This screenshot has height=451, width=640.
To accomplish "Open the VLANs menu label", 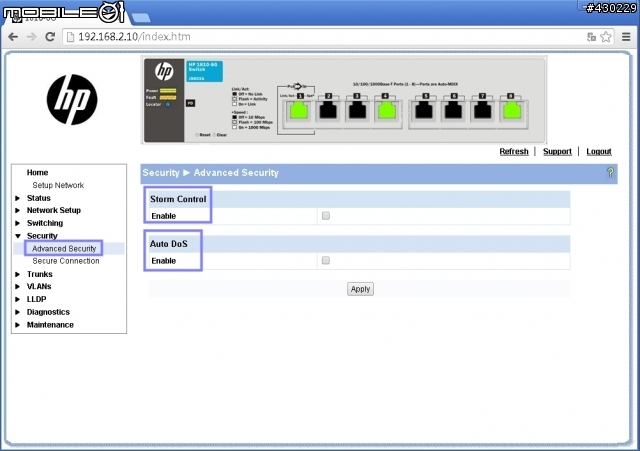I will tap(39, 287).
